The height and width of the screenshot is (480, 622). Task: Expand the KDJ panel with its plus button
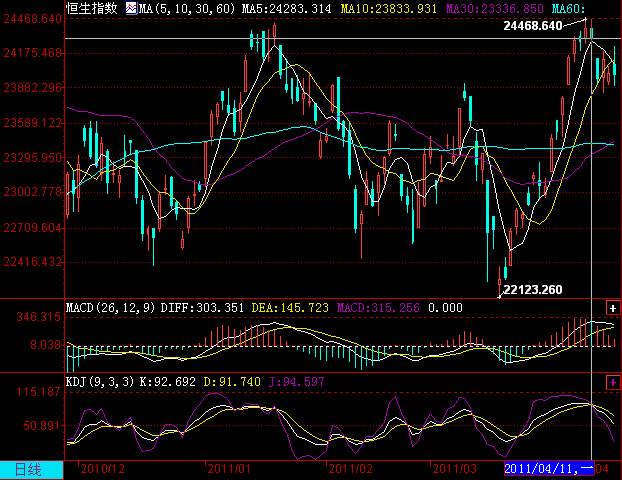click(x=613, y=382)
